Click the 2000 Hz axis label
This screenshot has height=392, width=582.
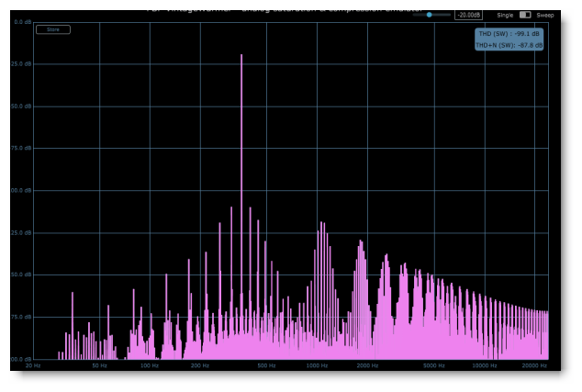tap(367, 365)
